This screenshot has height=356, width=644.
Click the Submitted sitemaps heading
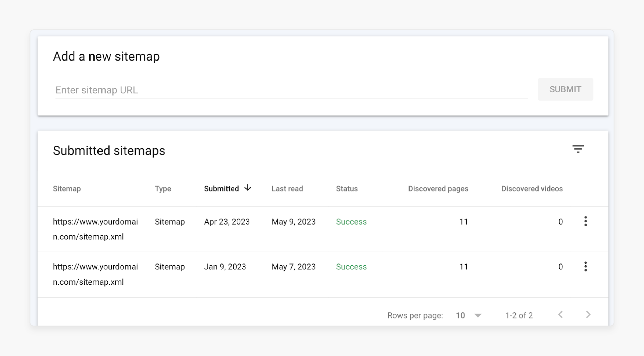point(109,151)
